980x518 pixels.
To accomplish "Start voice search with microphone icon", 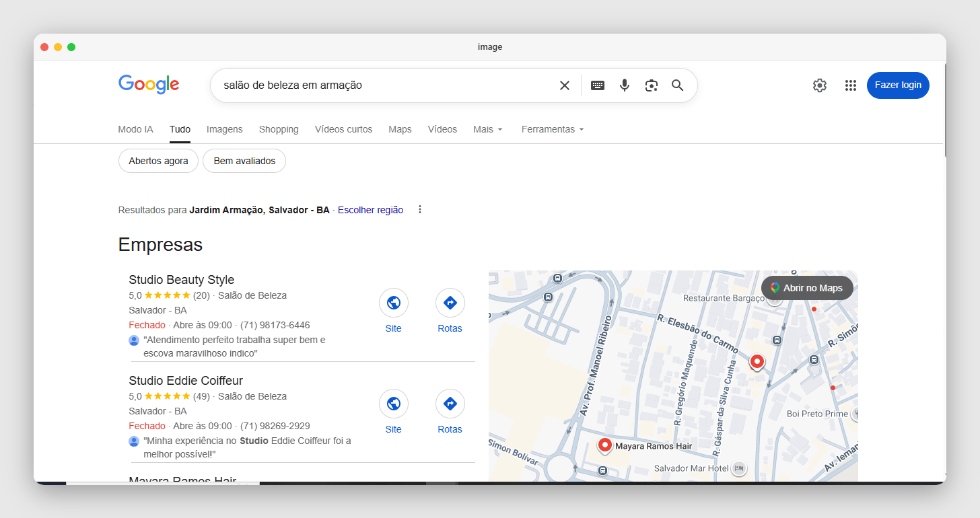I will pos(624,85).
